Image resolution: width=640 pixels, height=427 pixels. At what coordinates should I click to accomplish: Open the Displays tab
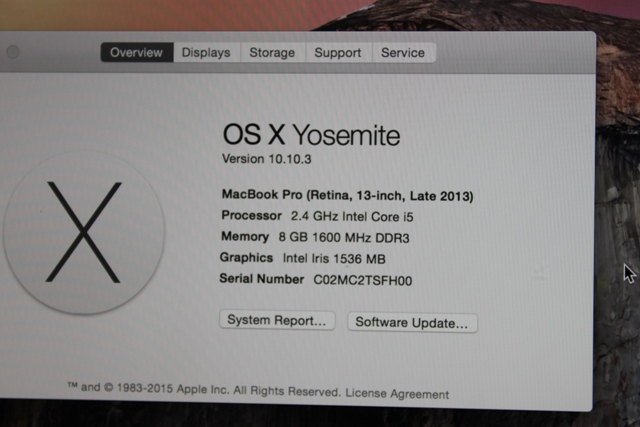tap(207, 53)
